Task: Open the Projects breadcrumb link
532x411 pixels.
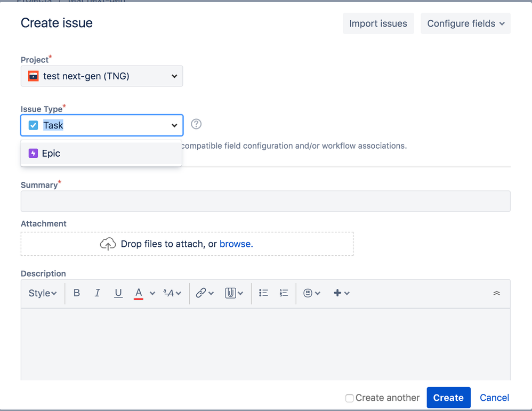Action: coord(33,1)
